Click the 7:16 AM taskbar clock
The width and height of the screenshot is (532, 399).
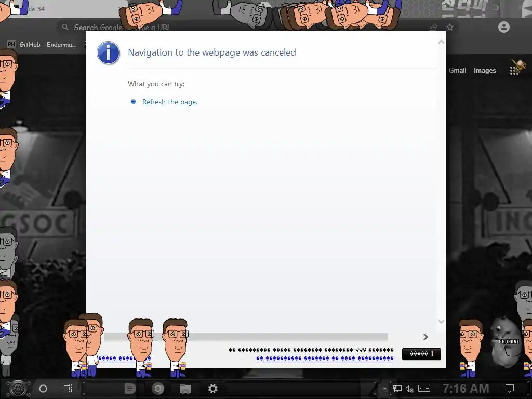click(466, 389)
